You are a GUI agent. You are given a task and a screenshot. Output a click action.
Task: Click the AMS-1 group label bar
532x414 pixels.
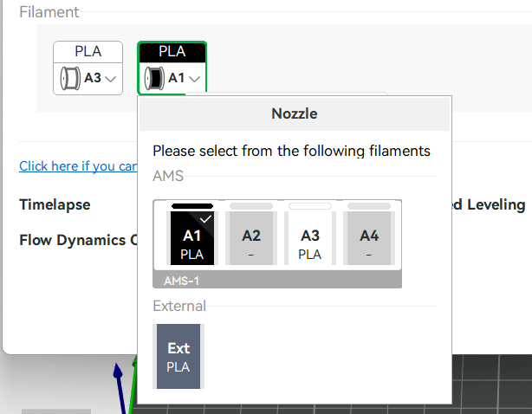(276, 281)
